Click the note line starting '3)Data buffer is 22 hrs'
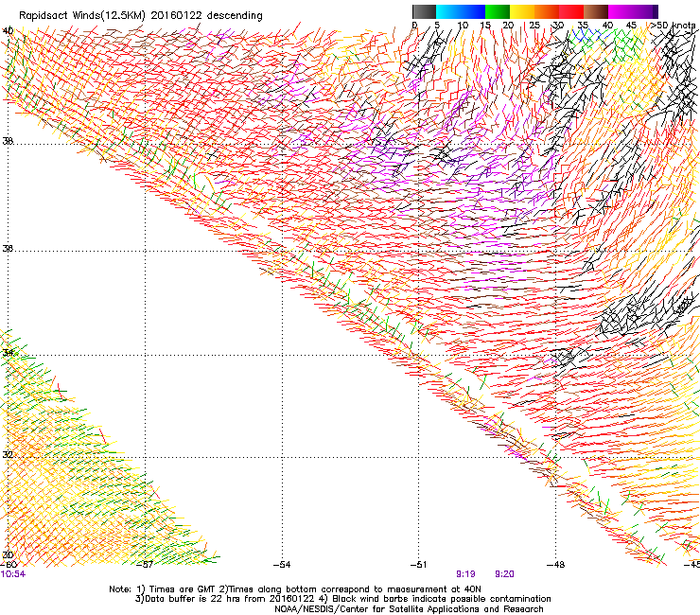700x615 pixels. coord(342,599)
